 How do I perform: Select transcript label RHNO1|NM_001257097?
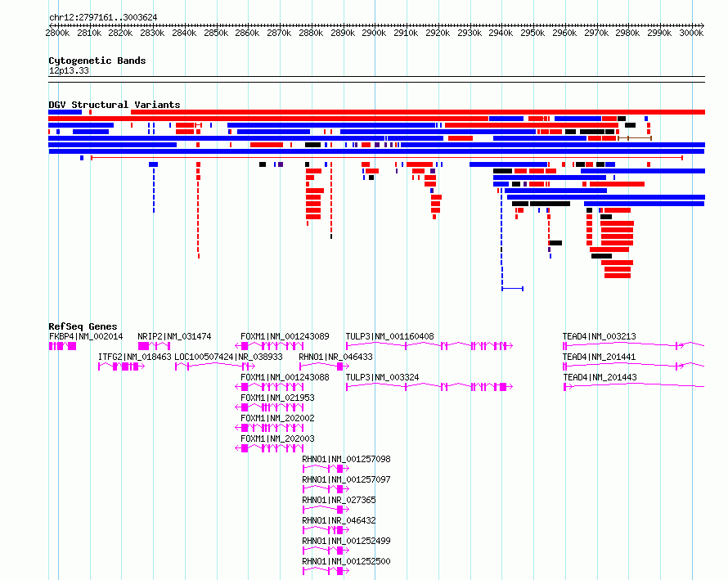tap(346, 479)
